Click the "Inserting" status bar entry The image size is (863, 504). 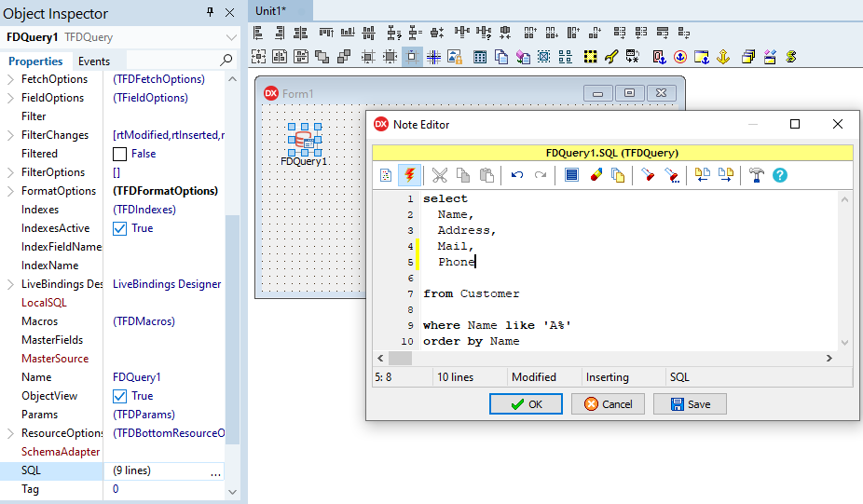point(607,377)
